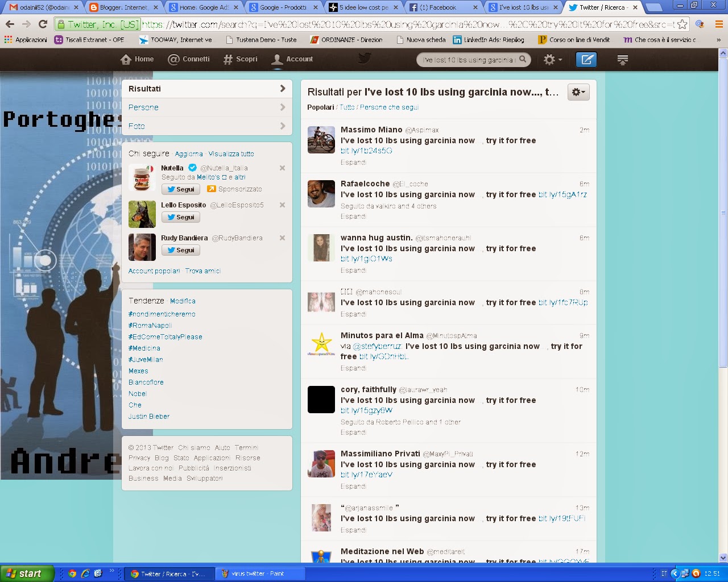Open #nondimenticheremo trend
This screenshot has height=582, width=728.
(162, 314)
